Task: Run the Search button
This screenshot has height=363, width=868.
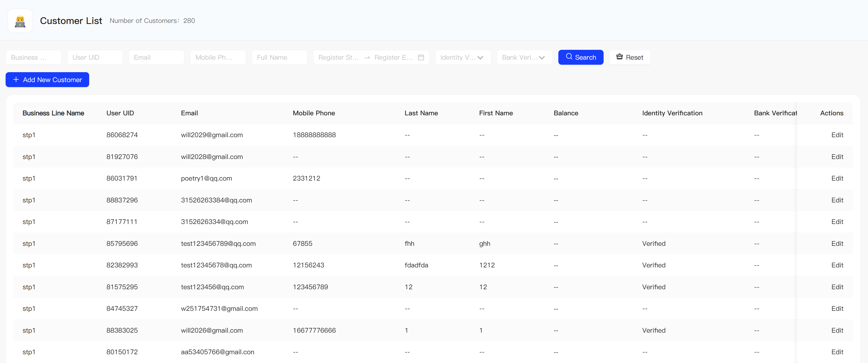Action: [581, 57]
